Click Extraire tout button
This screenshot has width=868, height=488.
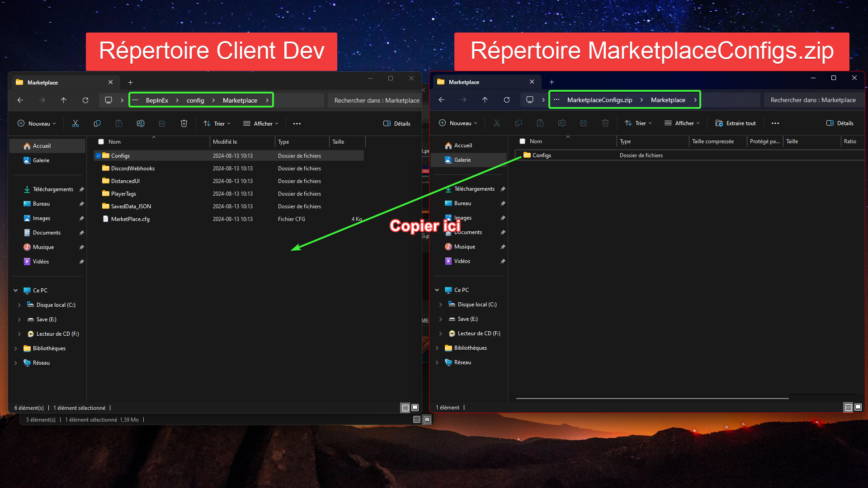click(736, 123)
